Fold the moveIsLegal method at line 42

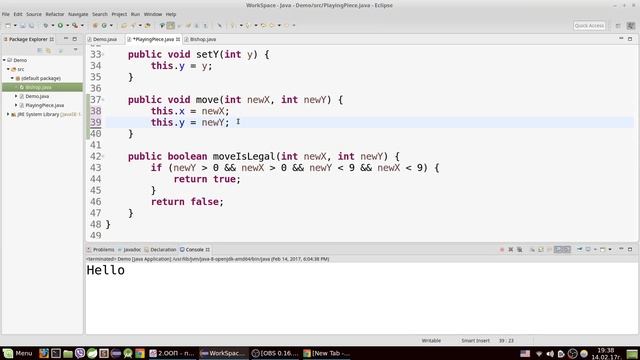pyautogui.click(x=103, y=156)
